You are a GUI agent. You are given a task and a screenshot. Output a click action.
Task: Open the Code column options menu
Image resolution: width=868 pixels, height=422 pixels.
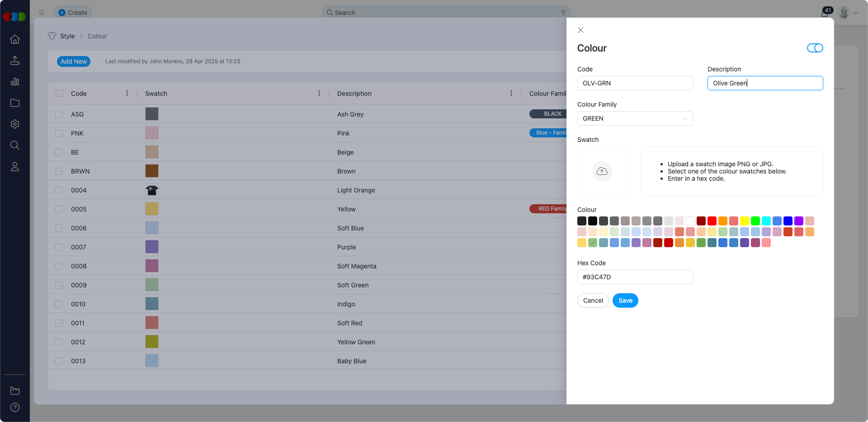pyautogui.click(x=127, y=94)
